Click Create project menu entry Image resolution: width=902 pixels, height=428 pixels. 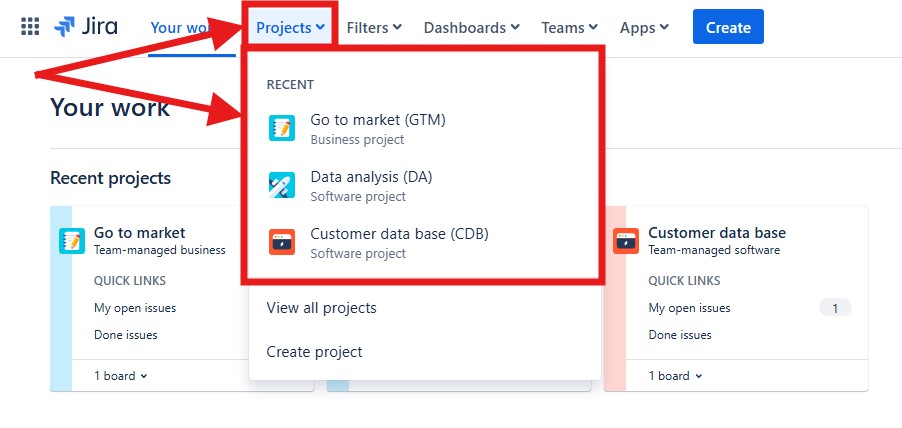(314, 352)
